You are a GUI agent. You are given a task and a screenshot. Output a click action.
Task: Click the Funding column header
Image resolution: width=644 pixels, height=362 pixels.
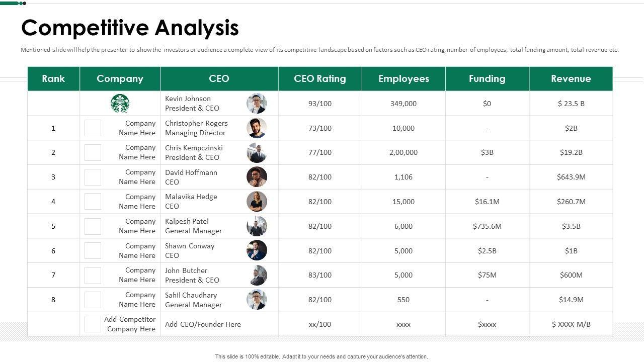487,78
